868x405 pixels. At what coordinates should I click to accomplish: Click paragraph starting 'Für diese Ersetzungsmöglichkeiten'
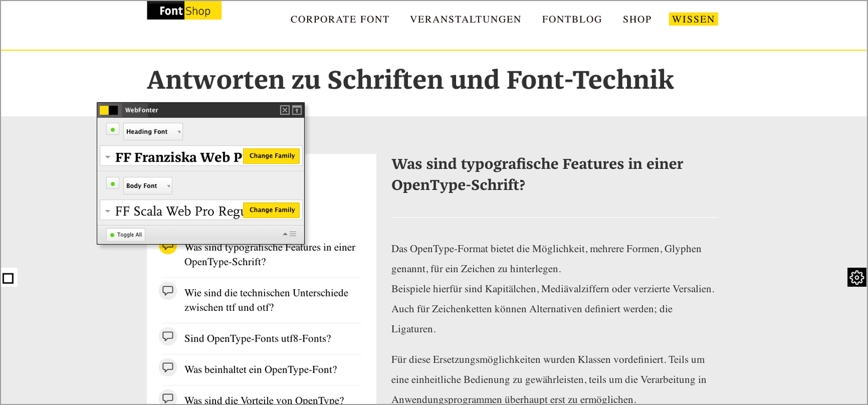pyautogui.click(x=549, y=379)
